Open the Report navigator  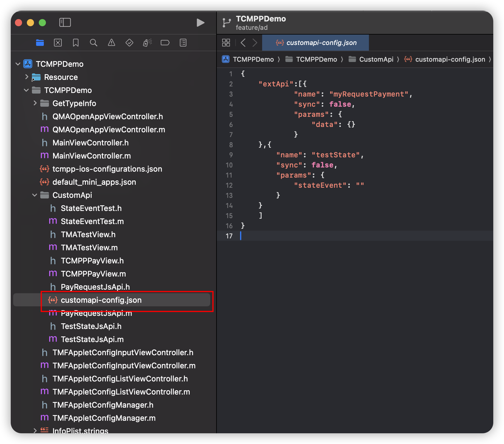click(183, 43)
